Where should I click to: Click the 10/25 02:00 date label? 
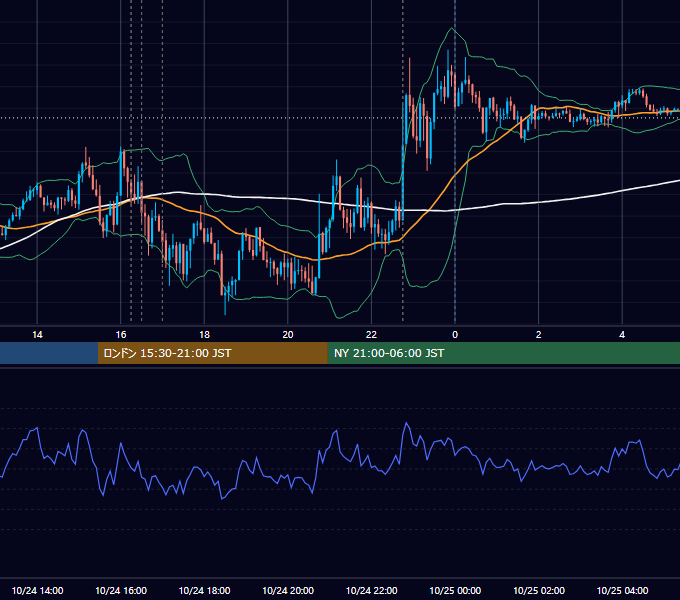click(x=539, y=590)
